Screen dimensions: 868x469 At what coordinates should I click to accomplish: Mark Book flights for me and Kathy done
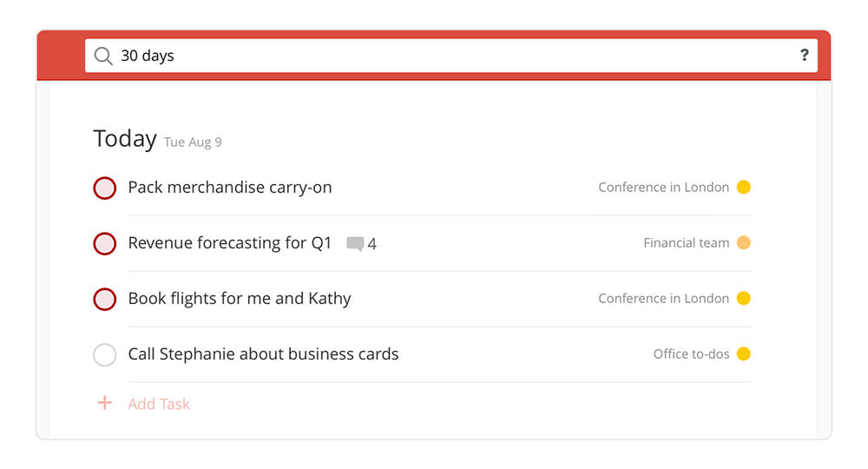pos(105,299)
